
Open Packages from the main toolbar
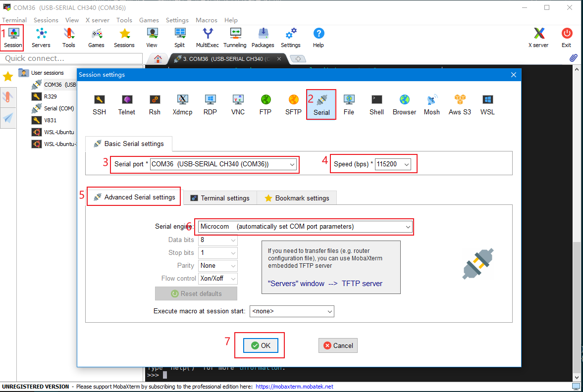(263, 38)
